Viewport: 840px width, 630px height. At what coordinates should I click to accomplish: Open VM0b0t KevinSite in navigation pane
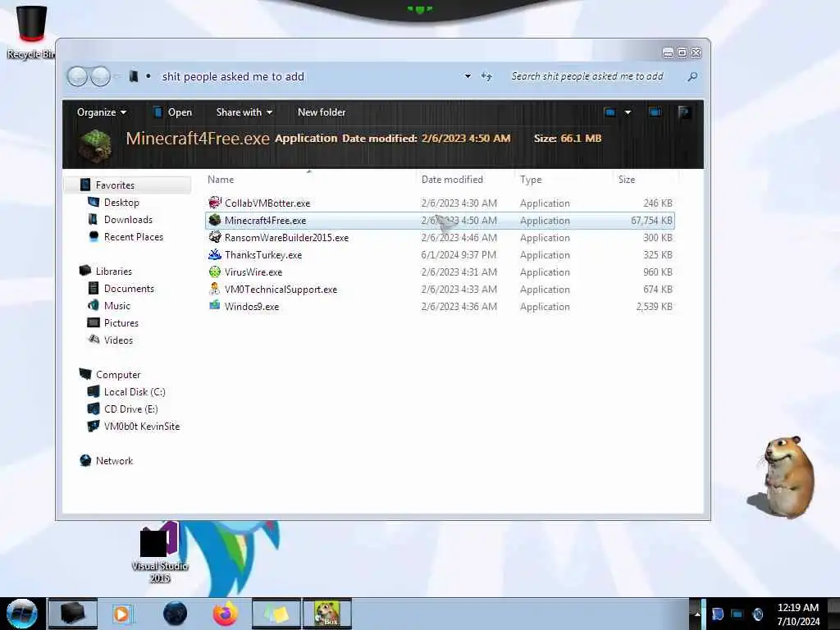click(142, 426)
